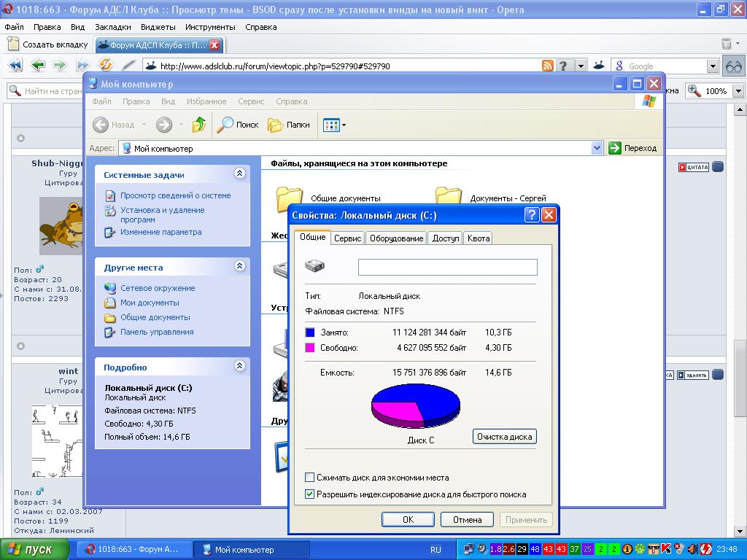
Task: Switch to the Сервис tab
Action: coord(348,238)
